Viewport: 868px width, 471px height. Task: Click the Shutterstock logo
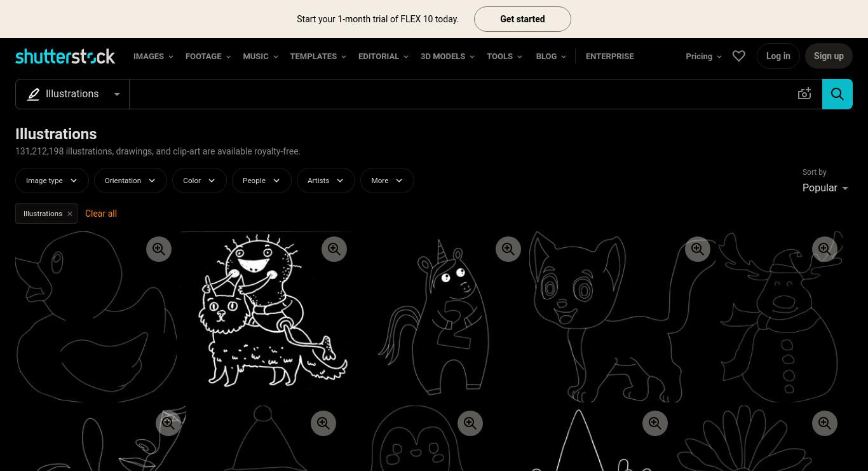point(65,56)
